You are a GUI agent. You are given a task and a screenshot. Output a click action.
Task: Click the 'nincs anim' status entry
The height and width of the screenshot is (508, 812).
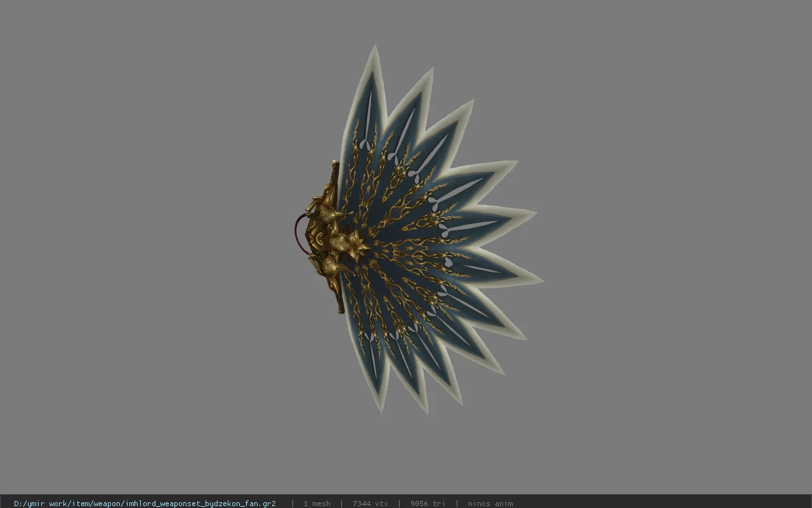click(490, 504)
